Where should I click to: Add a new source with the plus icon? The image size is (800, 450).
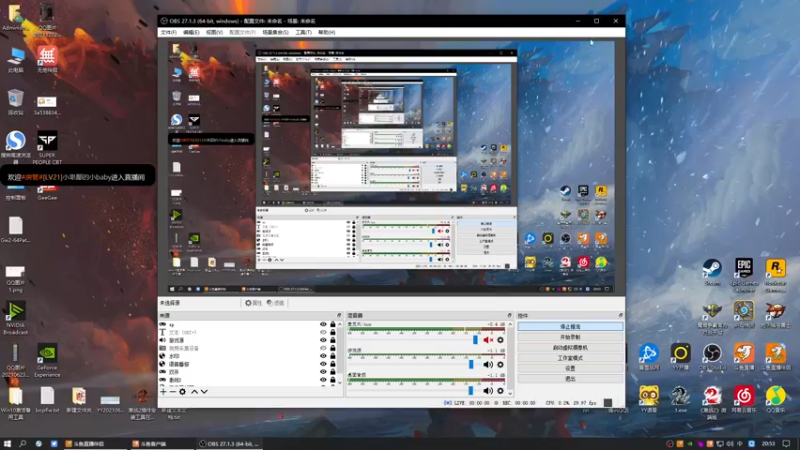(163, 392)
